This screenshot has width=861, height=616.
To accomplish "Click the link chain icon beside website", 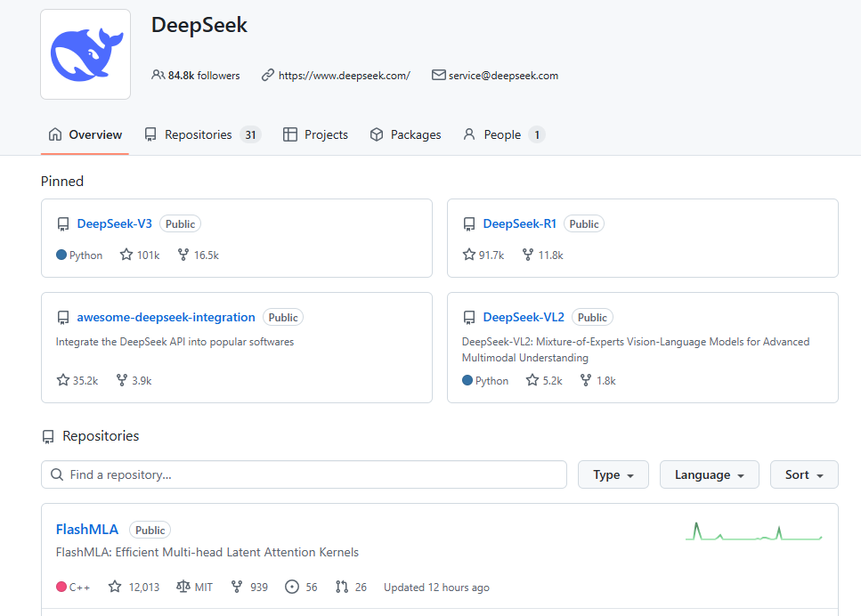I will 267,75.
